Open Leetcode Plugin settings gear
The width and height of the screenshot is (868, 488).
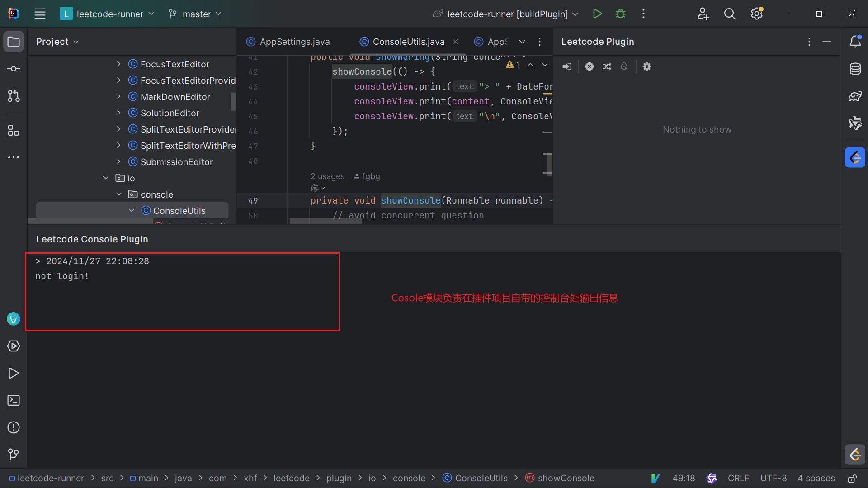click(x=647, y=66)
